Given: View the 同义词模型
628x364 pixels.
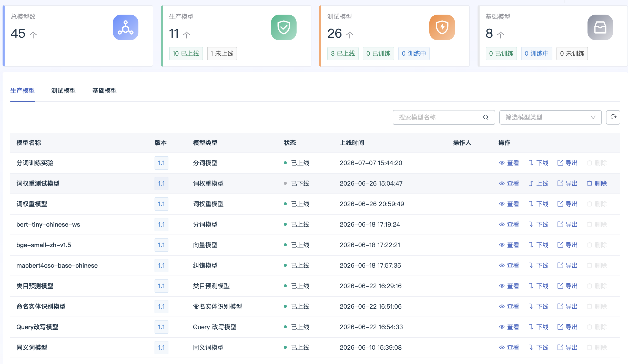Looking at the screenshot, I should 509,348.
